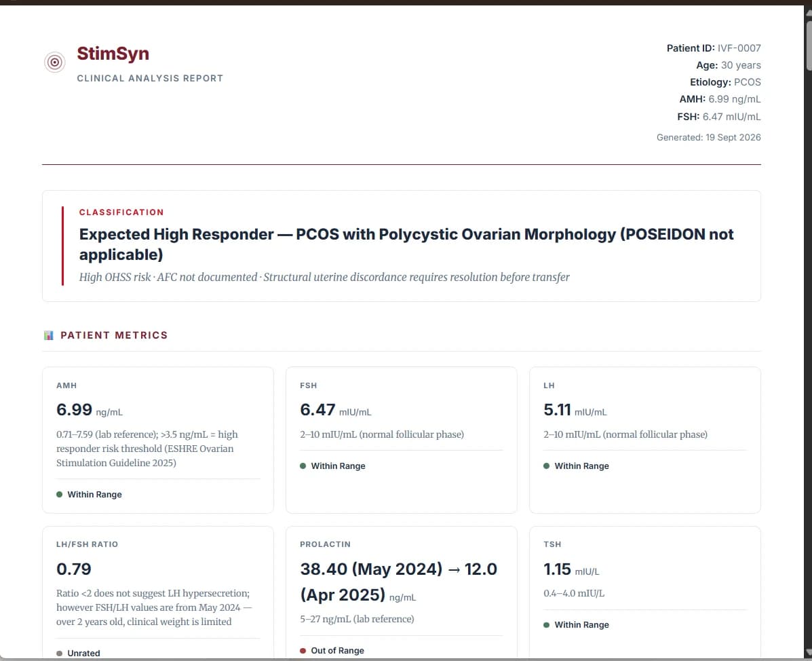
Task: Click the High OHSS risk italic note
Action: pyautogui.click(x=324, y=277)
